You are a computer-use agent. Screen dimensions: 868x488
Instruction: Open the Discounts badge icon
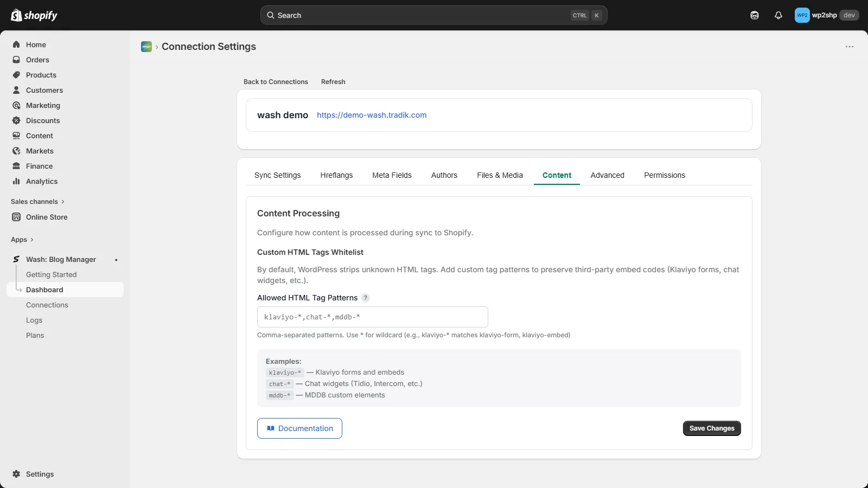[16, 120]
